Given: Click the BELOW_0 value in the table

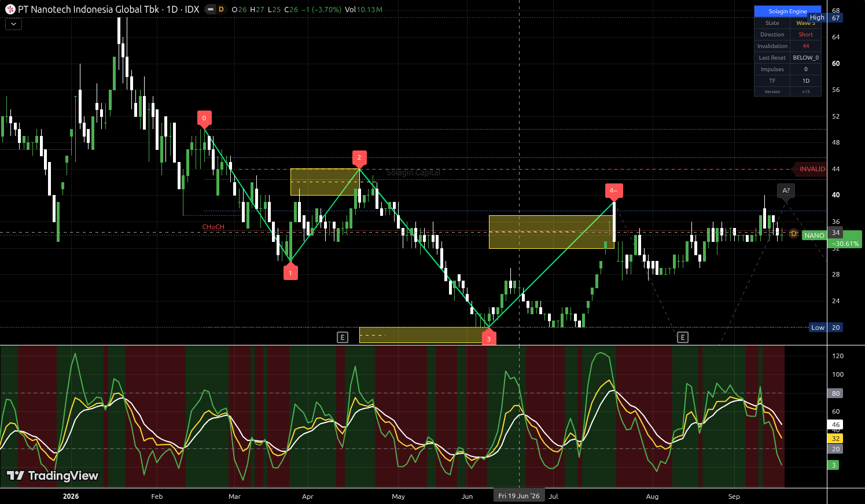Looking at the screenshot, I should pyautogui.click(x=806, y=58).
